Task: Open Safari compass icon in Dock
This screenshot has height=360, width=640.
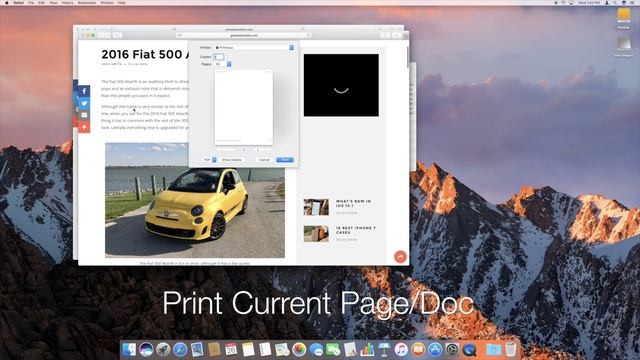Action: pos(180,350)
